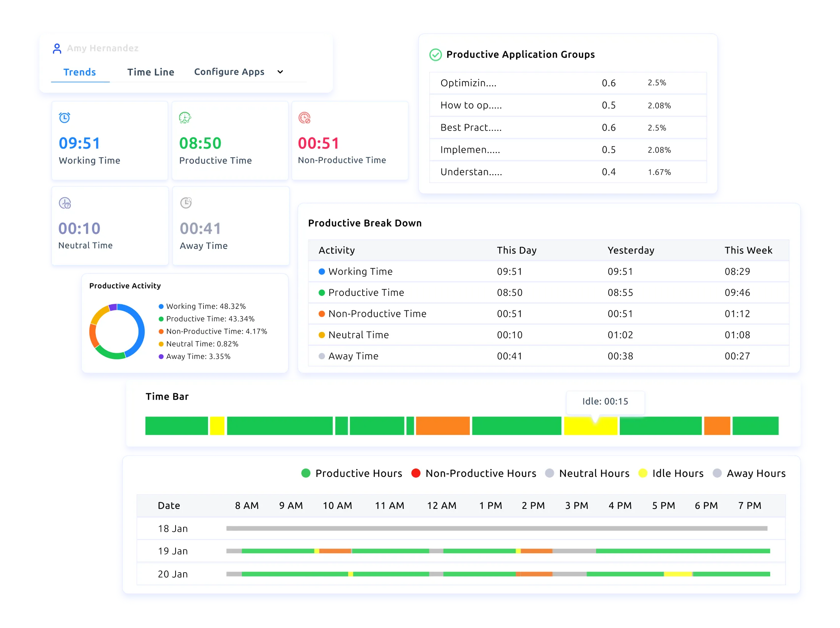This screenshot has width=840, height=628.
Task: Click the red Non-Productive Time icon
Action: click(x=304, y=118)
